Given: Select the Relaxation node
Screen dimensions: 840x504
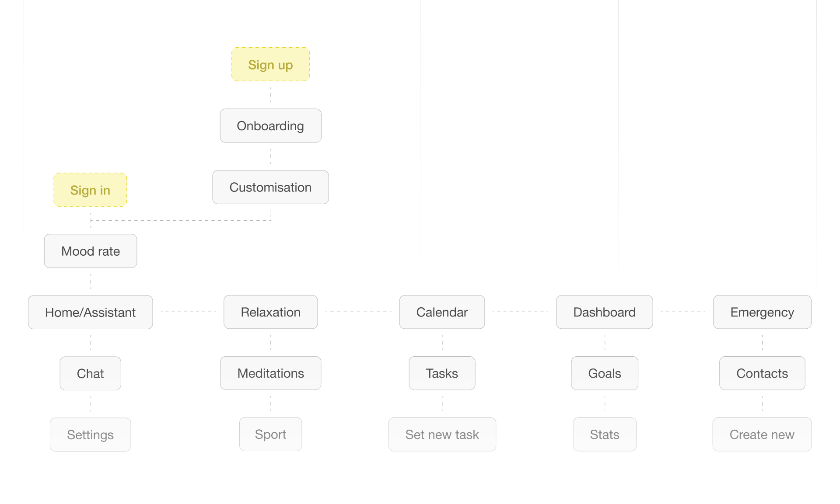Looking at the screenshot, I should click(270, 312).
